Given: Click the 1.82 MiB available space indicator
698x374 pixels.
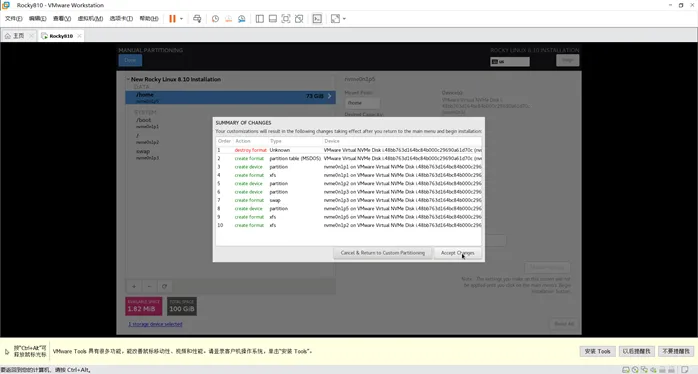Looking at the screenshot, I should tap(143, 306).
